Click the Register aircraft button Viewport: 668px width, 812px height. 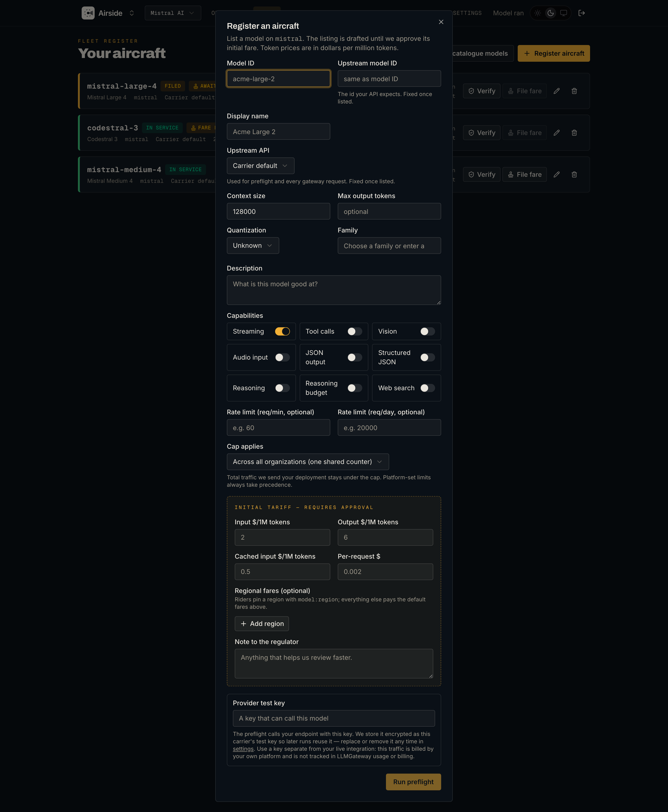[553, 54]
